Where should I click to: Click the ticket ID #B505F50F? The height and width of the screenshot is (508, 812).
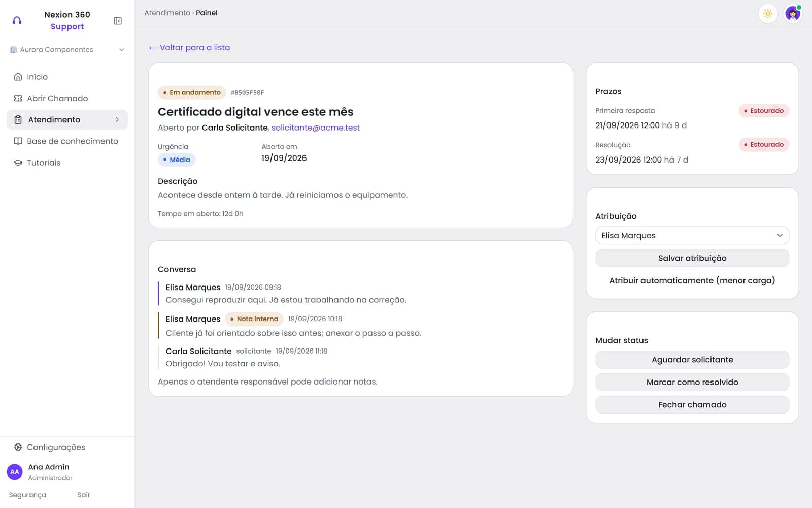click(x=248, y=93)
